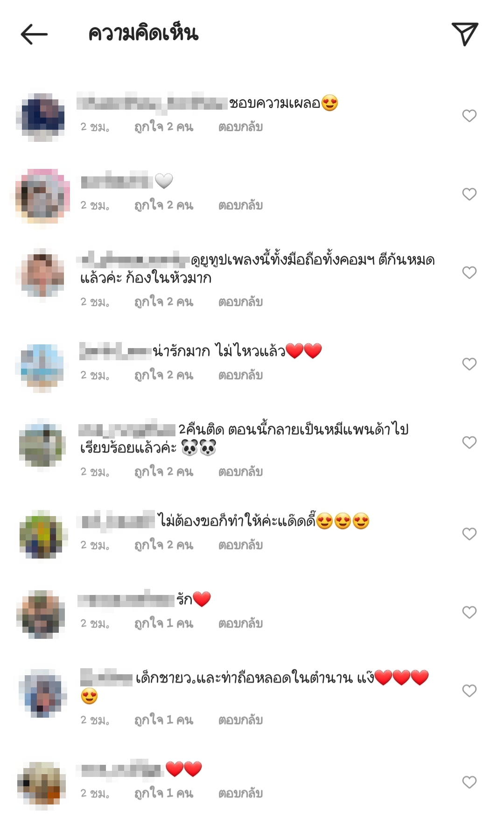Toggle heart on น่ารักมาก ไม่ไหวแล้ว comment
504x825 pixels.
coord(469,364)
